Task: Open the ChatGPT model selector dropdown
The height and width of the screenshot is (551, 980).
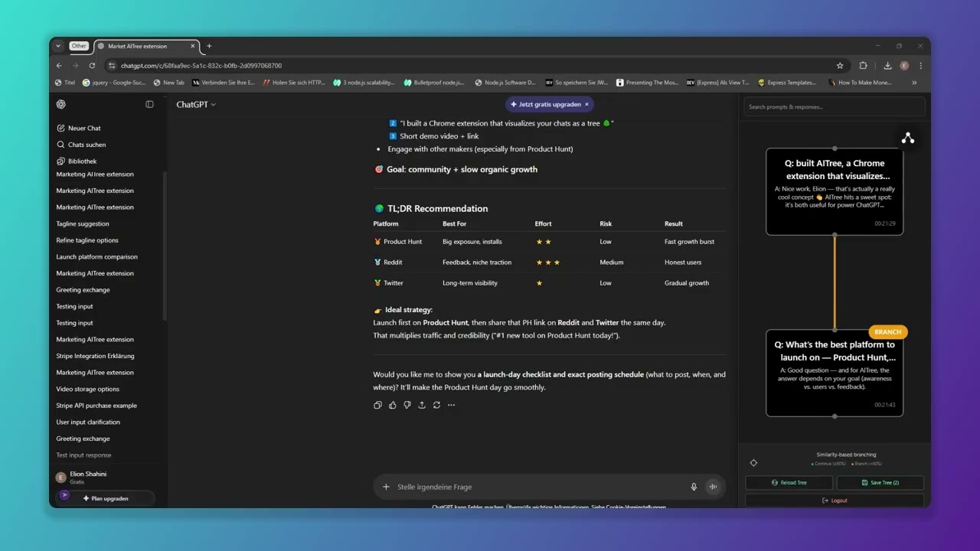Action: 196,104
